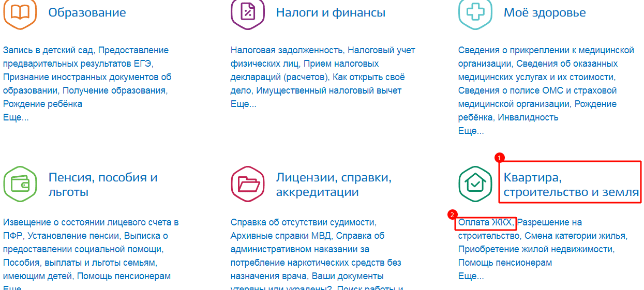Open Архивные справки МВД link
The width and height of the screenshot is (644, 290).
click(x=280, y=236)
